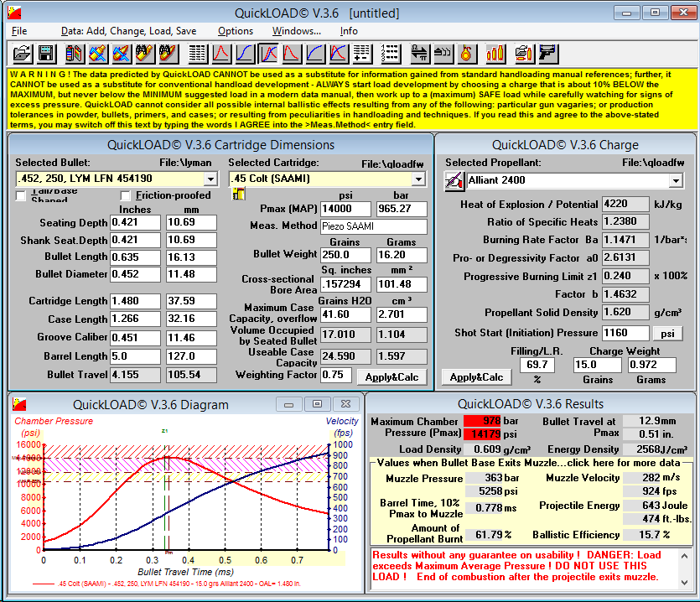700x602 pixels.
Task: Show the second blue velocity curve icon
Action: [315, 54]
